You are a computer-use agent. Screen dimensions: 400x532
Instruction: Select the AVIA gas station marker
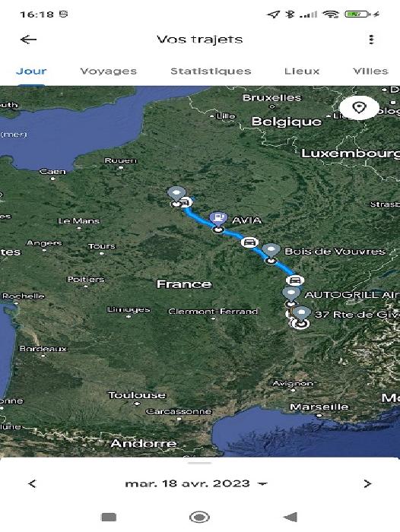(218, 220)
